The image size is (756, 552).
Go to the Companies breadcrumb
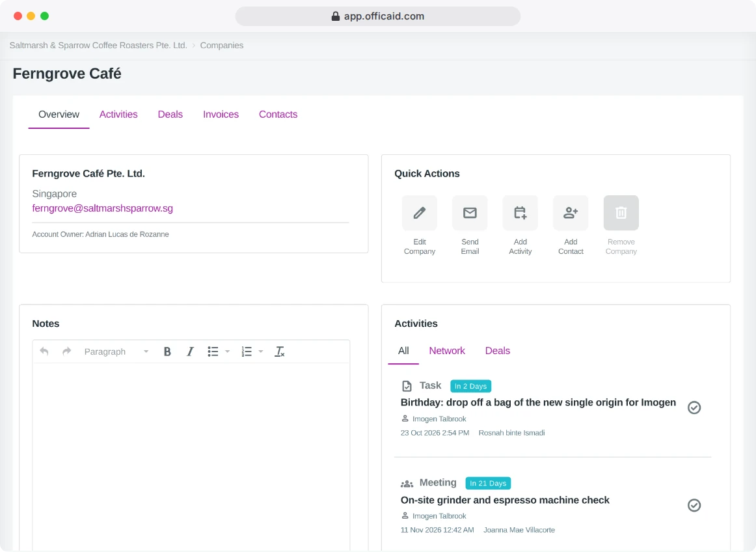tap(222, 46)
